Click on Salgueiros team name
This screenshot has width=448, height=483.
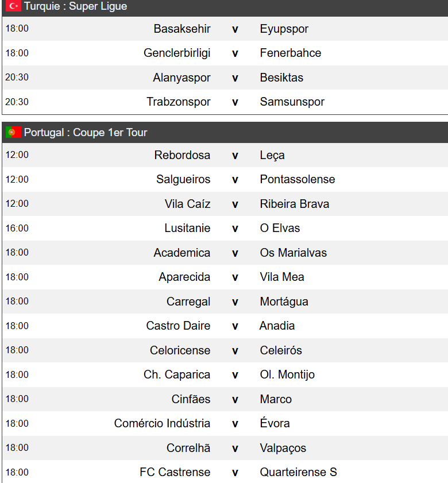183,180
